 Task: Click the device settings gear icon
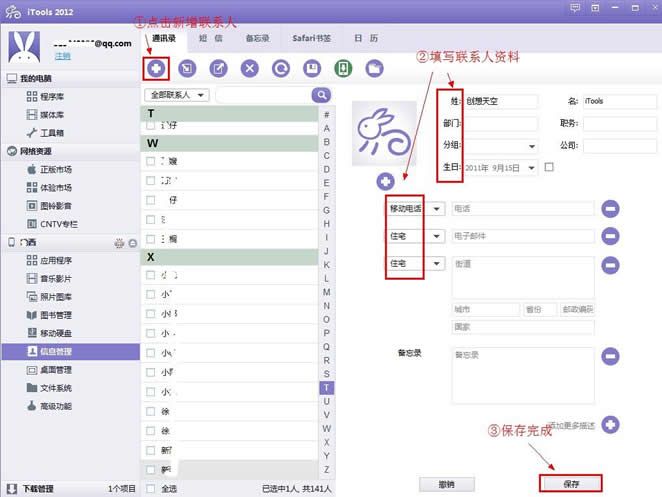click(x=119, y=243)
